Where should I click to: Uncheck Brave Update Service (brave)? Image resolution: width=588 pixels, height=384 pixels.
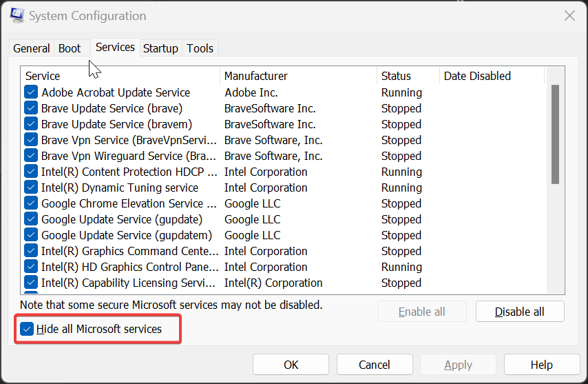[31, 108]
